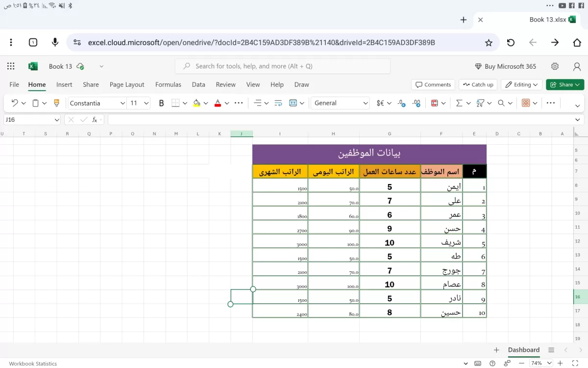Add new sheet with plus icon

coord(496,350)
